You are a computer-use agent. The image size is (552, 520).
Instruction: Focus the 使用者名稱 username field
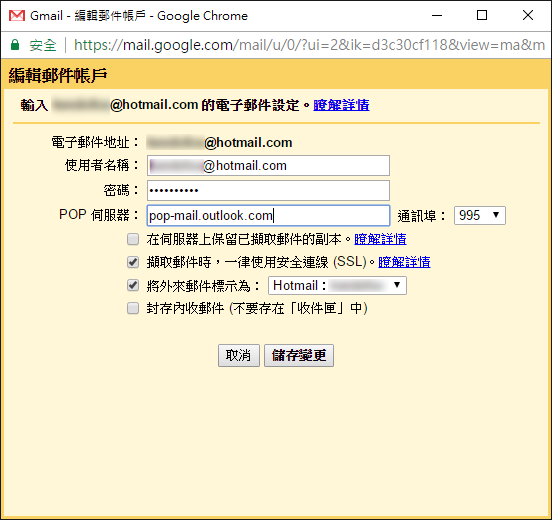[268, 165]
